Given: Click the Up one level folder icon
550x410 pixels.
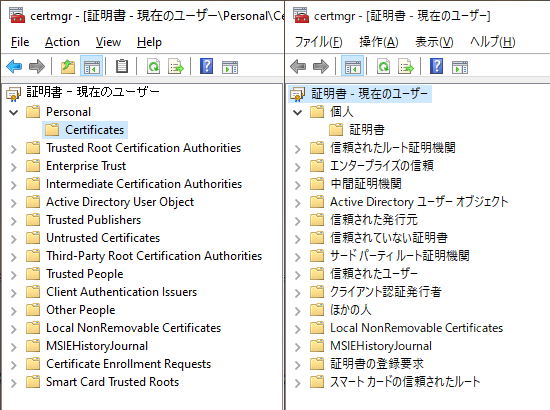Looking at the screenshot, I should (x=68, y=66).
